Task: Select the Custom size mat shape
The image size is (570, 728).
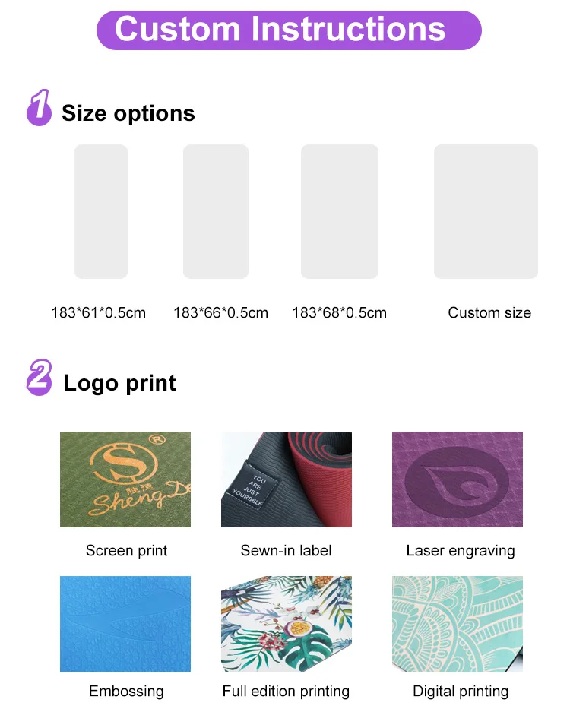Action: (486, 211)
